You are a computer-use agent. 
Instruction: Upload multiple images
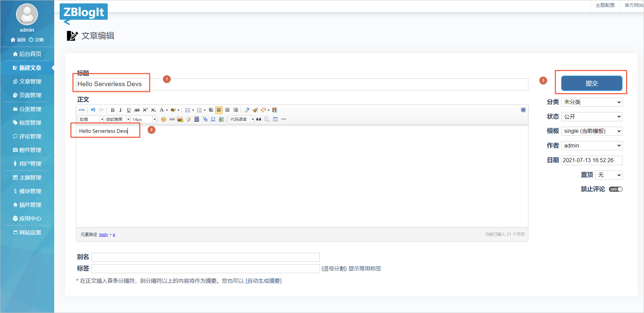[x=180, y=119]
